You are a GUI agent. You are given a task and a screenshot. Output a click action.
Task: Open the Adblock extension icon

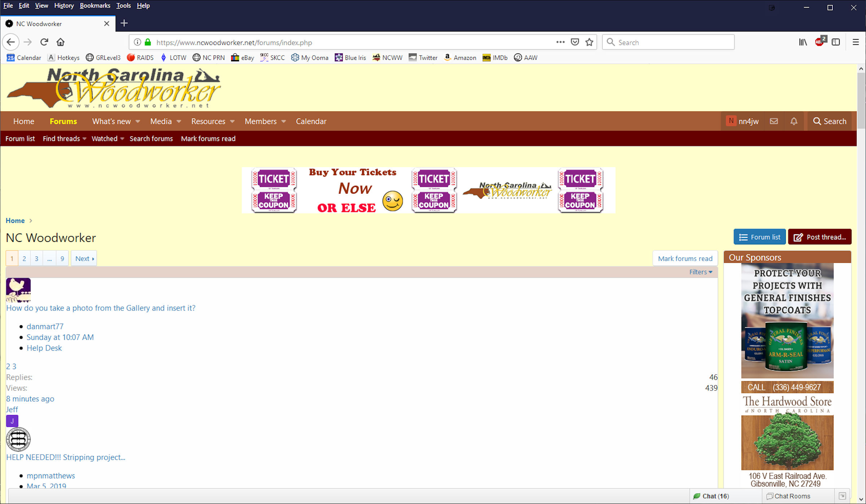point(820,41)
